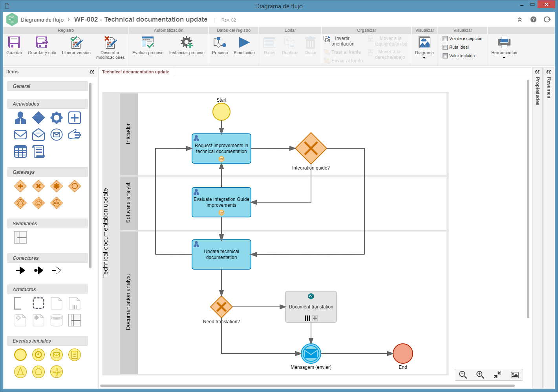The image size is (558, 392).
Task: Click Diagrama de flujo breadcrumb
Action: tap(42, 20)
